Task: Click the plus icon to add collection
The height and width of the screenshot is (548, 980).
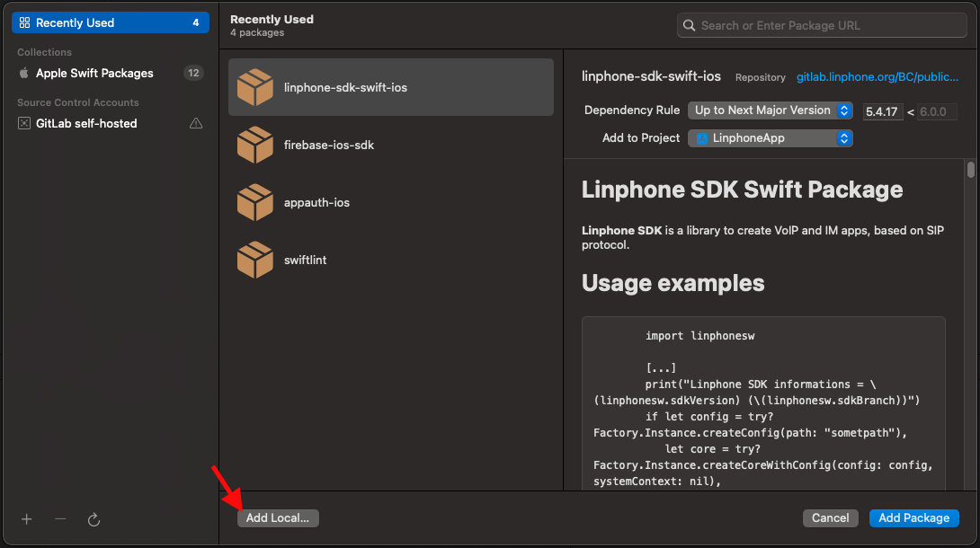Action: 27,519
